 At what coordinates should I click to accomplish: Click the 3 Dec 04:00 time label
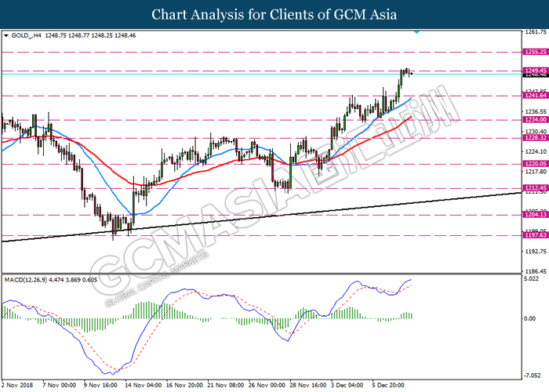click(x=347, y=385)
